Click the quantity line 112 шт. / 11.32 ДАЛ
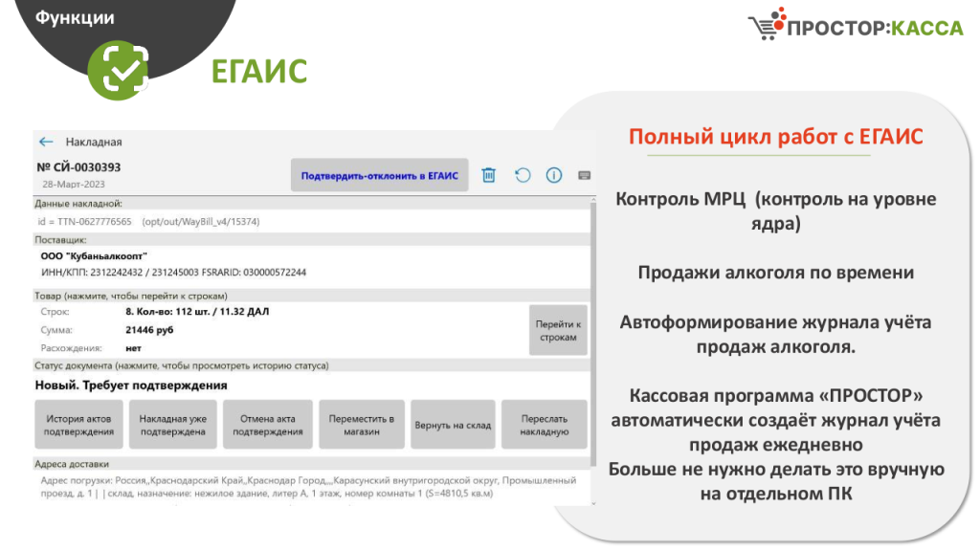 point(197,312)
